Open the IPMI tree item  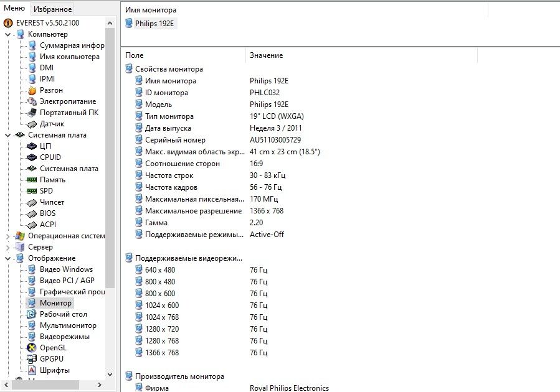47,79
